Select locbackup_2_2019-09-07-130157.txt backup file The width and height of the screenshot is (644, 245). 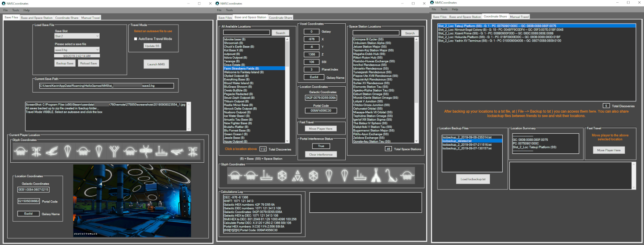tap(472, 148)
